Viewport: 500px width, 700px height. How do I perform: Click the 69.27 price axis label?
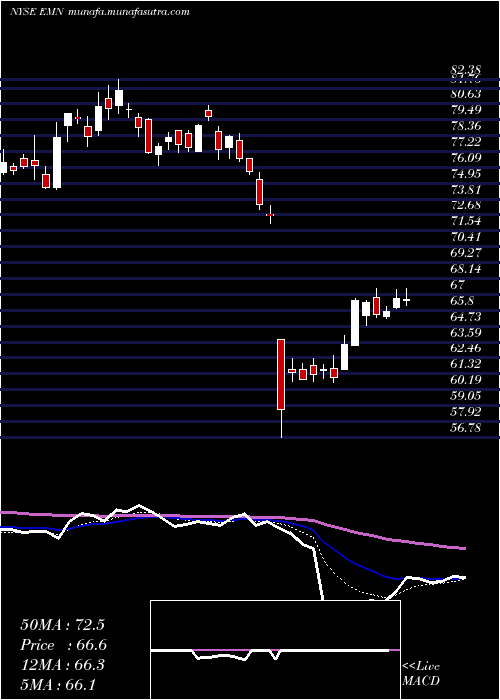(466, 253)
